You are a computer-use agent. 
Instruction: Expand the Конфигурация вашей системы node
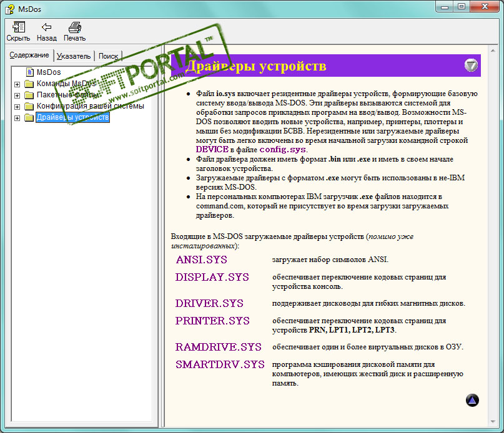17,107
